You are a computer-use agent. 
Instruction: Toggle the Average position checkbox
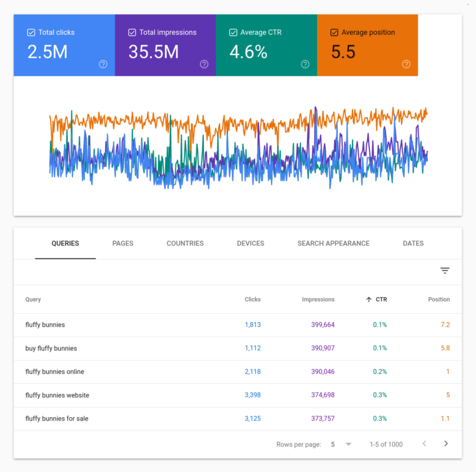coord(334,32)
